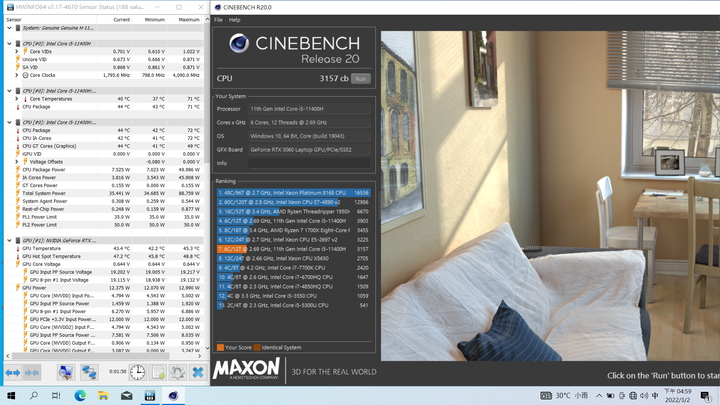Launch Microsoft Edge from taskbar
The height and width of the screenshot is (405, 720).
coord(80,395)
